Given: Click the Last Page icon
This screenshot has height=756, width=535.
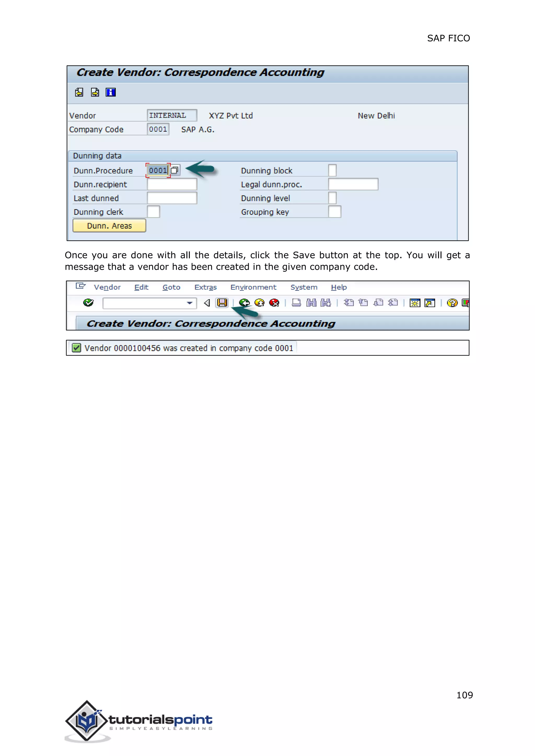Looking at the screenshot, I should tap(393, 303).
